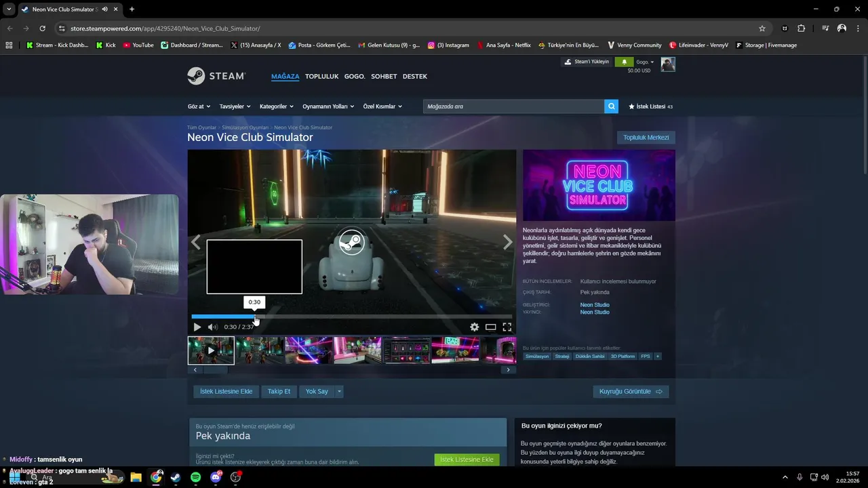Screen dimensions: 868x488
Task: Bookmark this page with the star icon
Action: [762, 28]
